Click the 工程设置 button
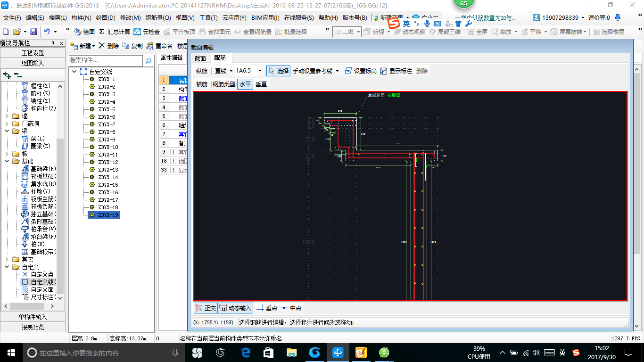The width and height of the screenshot is (644, 362). tap(33, 53)
